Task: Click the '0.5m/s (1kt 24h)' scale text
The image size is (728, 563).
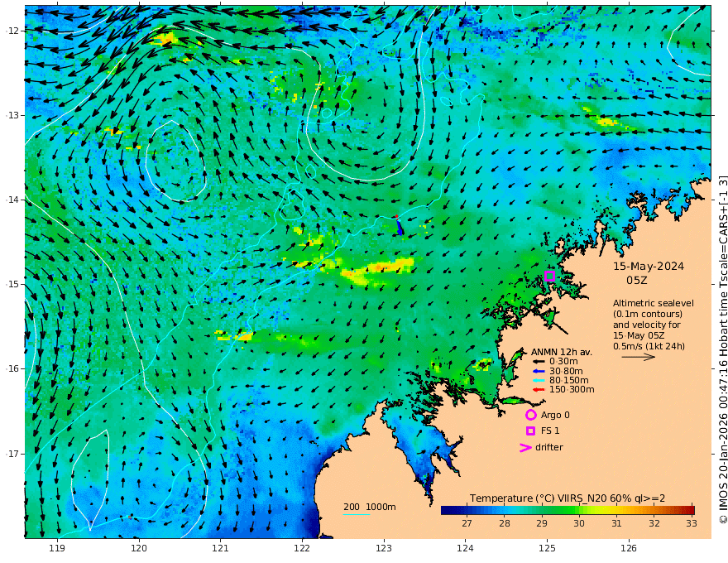Action: click(649, 346)
